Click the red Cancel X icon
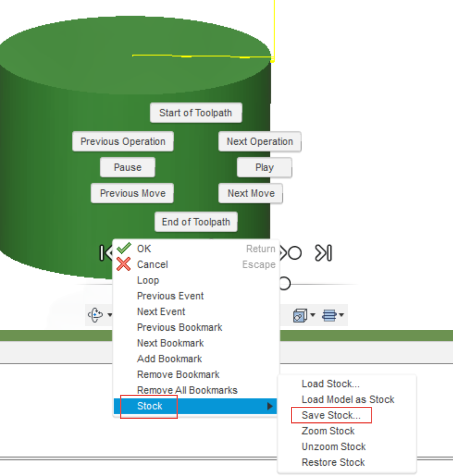 124,264
